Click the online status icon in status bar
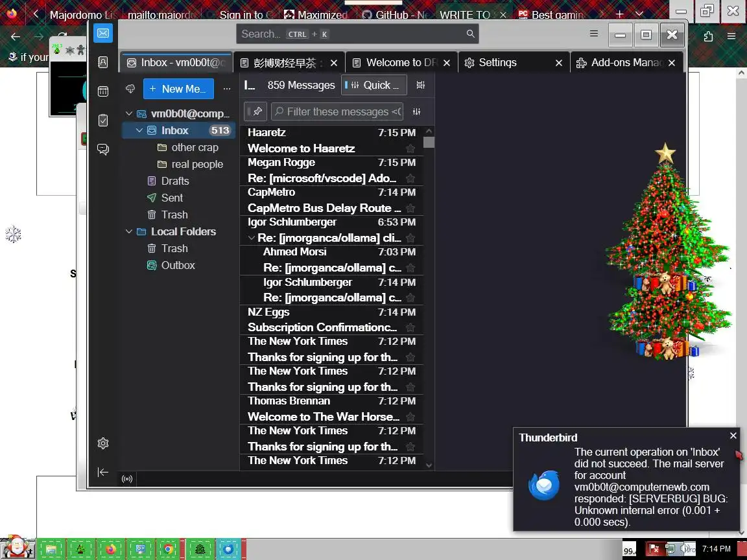Viewport: 747px width, 560px height. tap(126, 478)
